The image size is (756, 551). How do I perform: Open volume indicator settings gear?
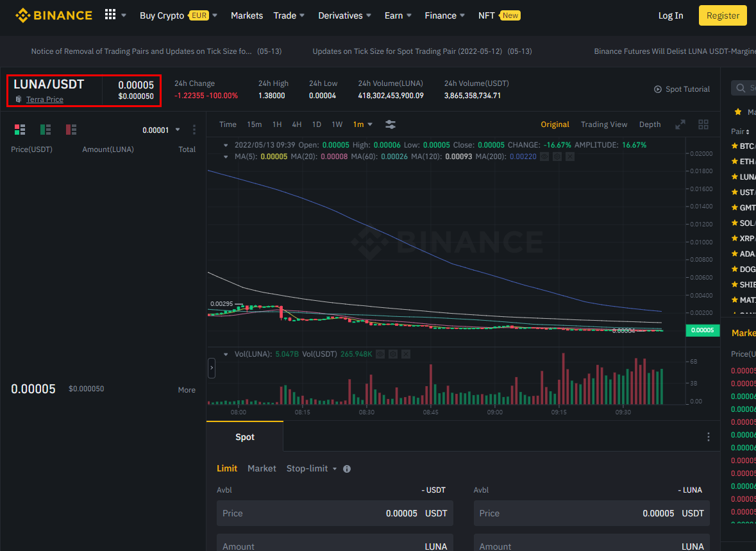pos(393,354)
